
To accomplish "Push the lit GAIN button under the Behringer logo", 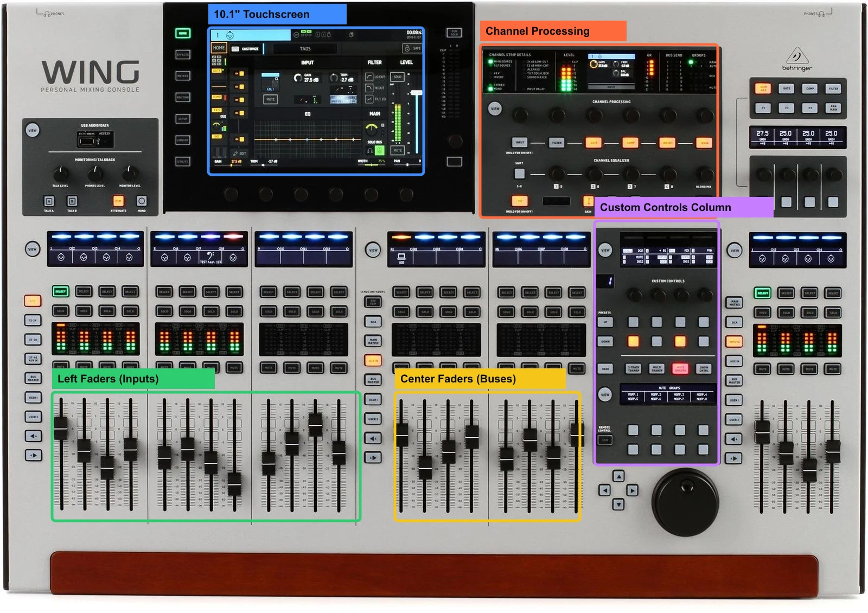I will pyautogui.click(x=763, y=88).
